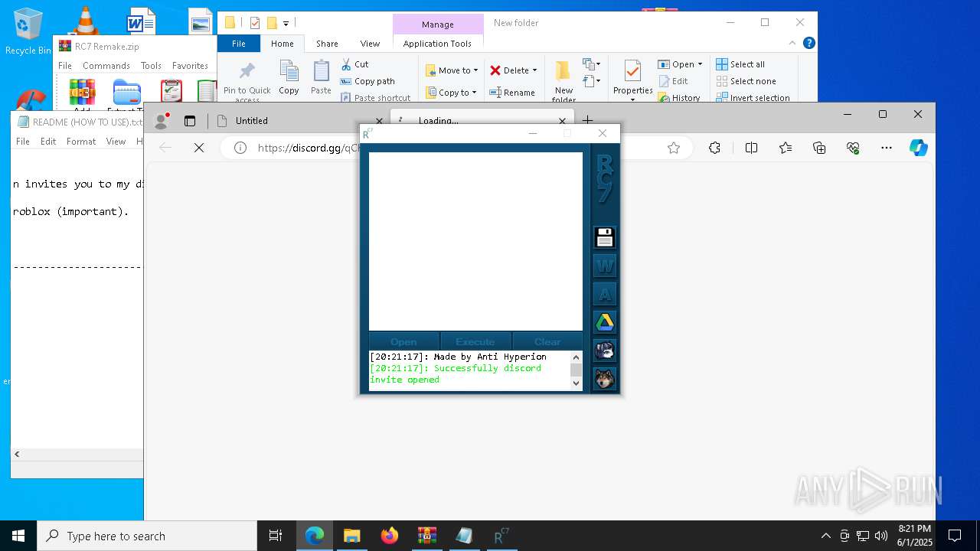Switch to Share tab in File Explorer
This screenshot has height=551, width=980.
(327, 44)
